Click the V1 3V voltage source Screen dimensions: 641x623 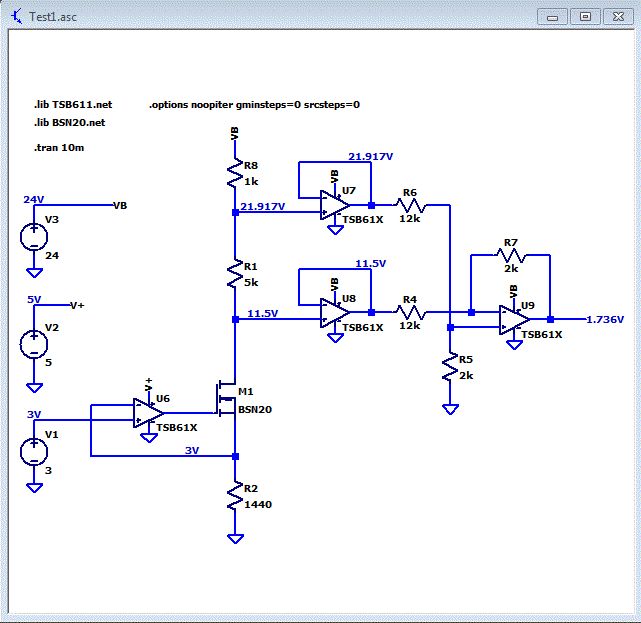tap(34, 452)
